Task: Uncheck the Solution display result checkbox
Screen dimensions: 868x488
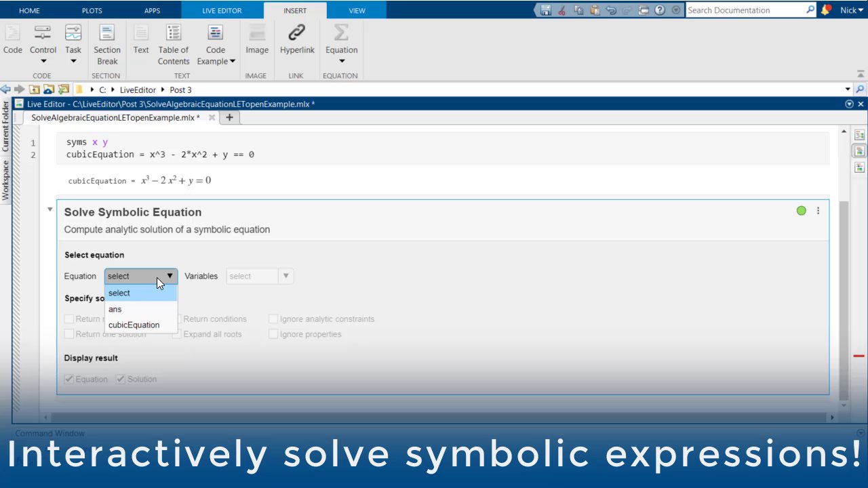Action: [x=120, y=379]
